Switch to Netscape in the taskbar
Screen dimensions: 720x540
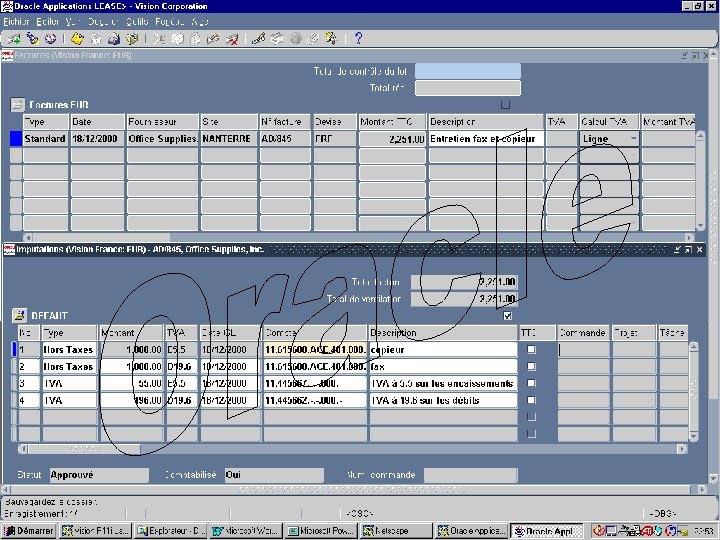[396, 531]
